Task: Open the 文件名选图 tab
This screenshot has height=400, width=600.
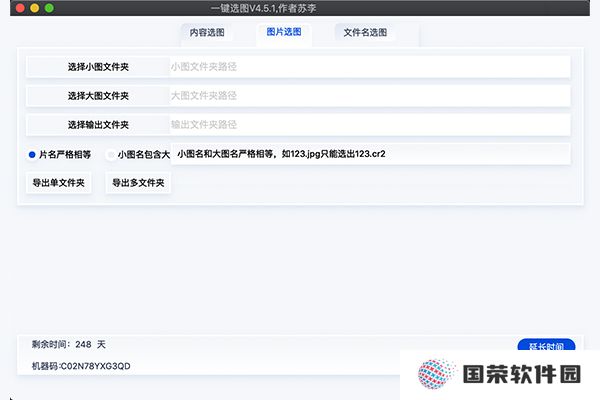Action: (365, 33)
